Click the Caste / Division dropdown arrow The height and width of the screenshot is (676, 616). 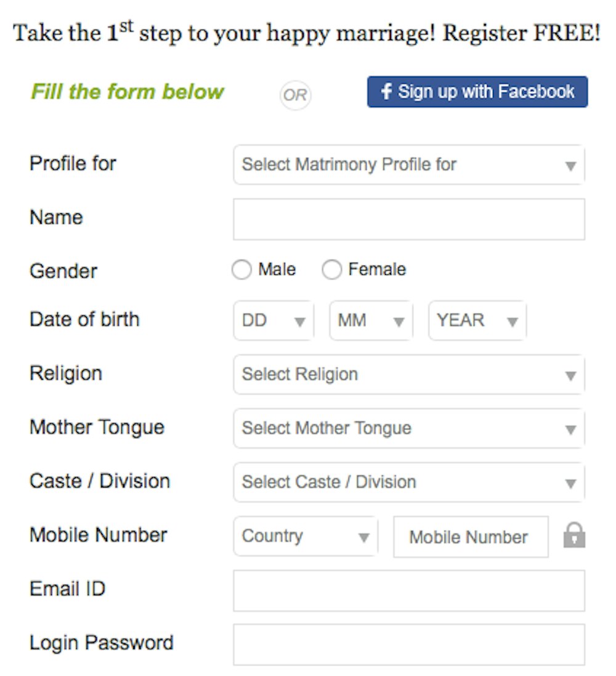pos(571,483)
